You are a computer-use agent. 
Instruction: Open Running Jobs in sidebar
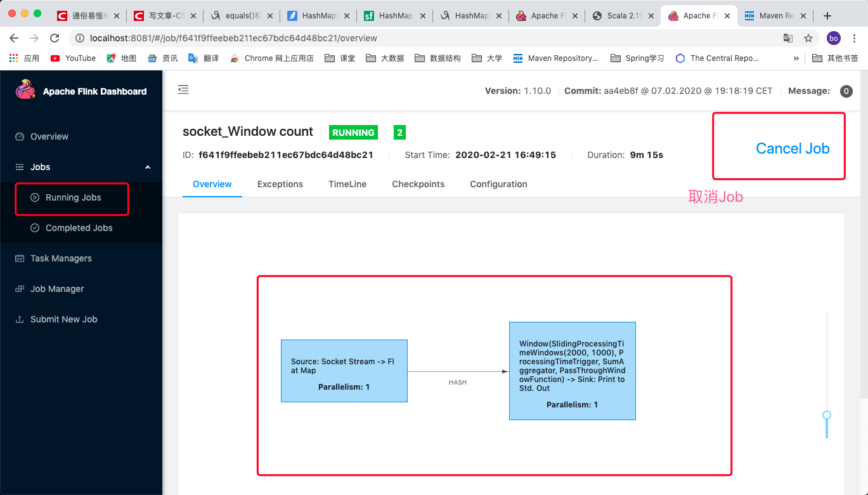[73, 197]
